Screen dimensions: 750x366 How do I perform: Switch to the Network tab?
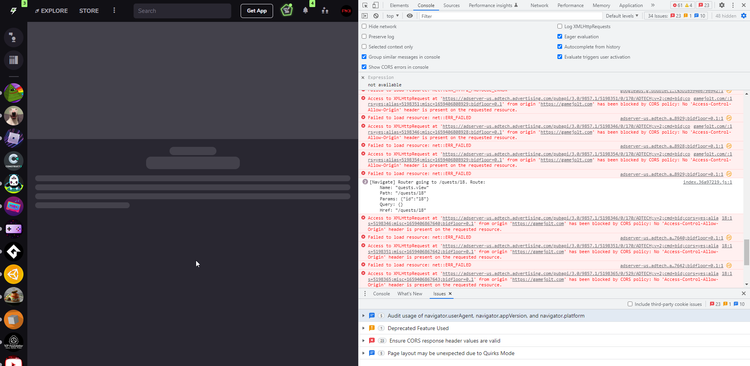click(x=539, y=5)
